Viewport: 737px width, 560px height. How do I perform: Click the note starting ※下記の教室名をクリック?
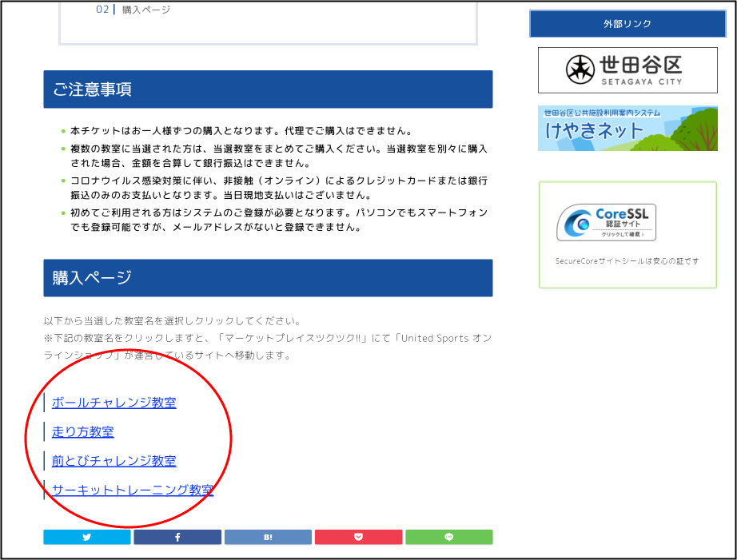point(268,346)
